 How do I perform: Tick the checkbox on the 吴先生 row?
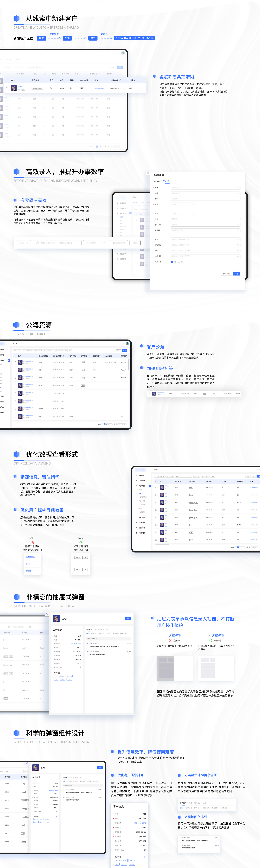pyautogui.click(x=6, y=88)
